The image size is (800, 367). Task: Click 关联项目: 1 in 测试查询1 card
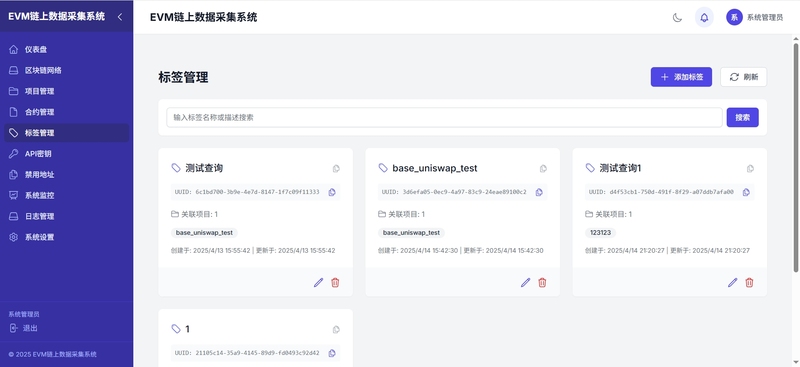click(x=609, y=214)
